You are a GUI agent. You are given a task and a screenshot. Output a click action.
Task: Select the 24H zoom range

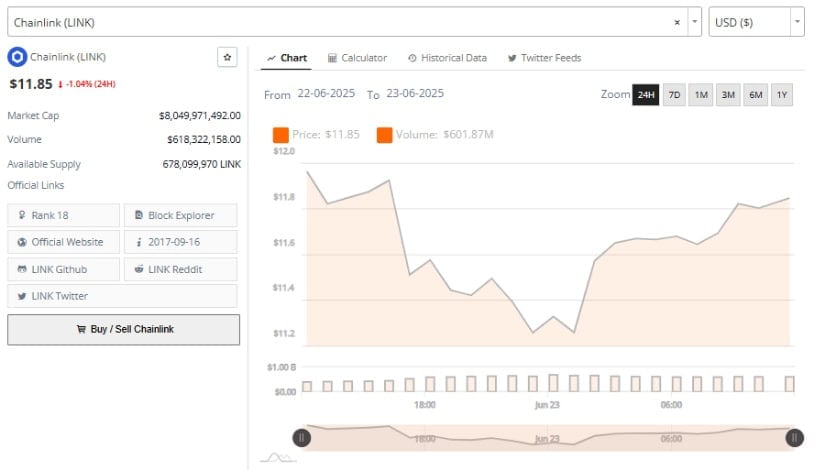click(646, 95)
